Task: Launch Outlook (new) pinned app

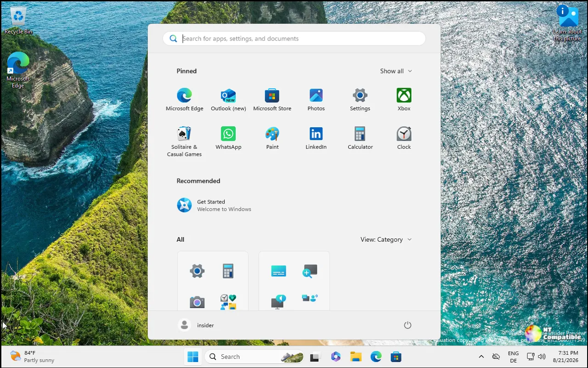Action: click(x=228, y=100)
